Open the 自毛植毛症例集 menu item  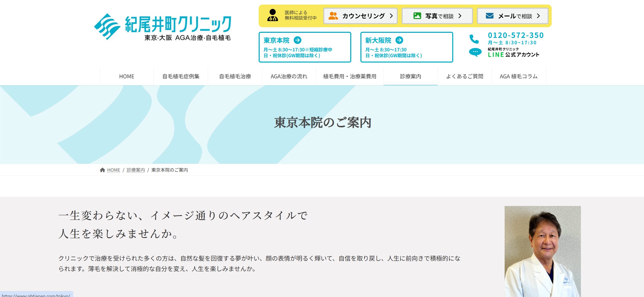coord(181,76)
